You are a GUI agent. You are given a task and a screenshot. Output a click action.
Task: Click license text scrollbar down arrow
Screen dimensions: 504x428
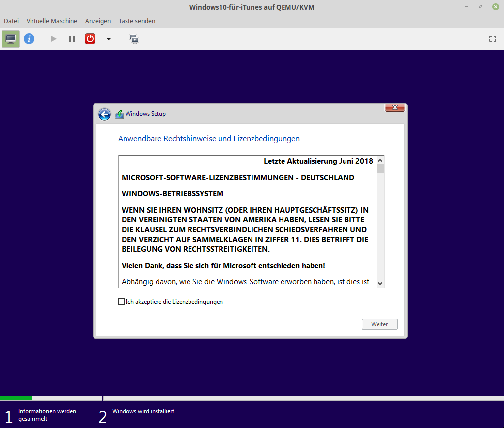(380, 283)
